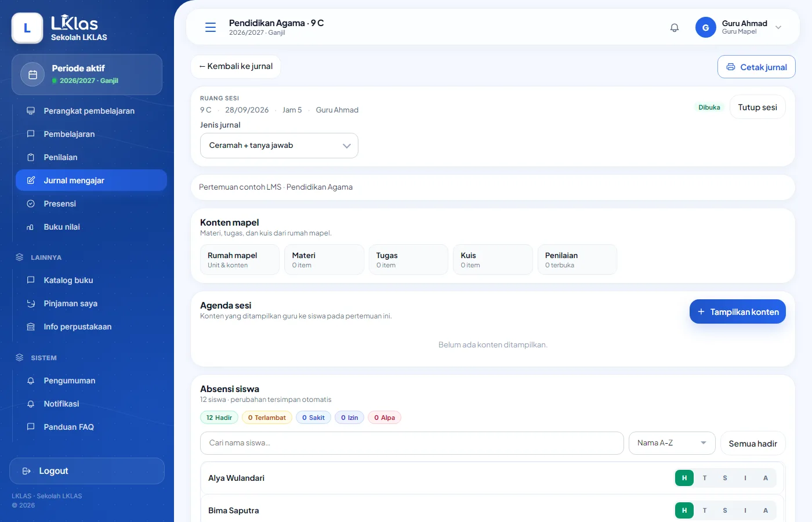
Task: Click the Presensi check-circle icon
Action: (x=31, y=204)
